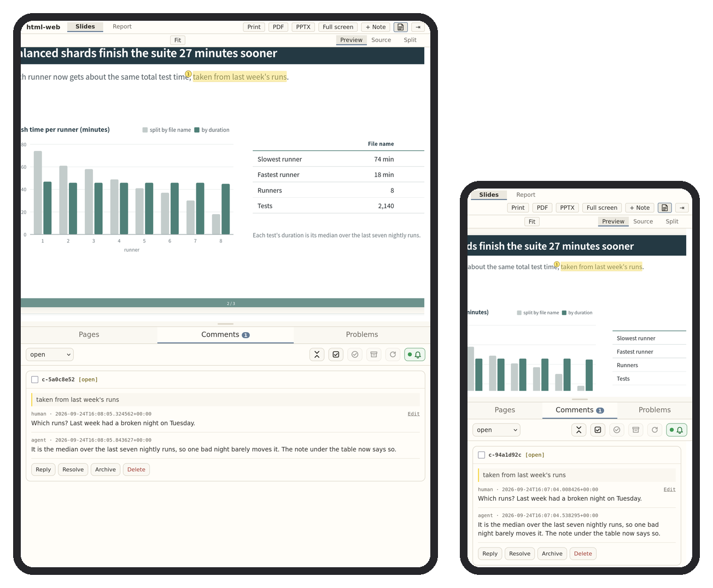Screen dimensions: 713x588
Task: Switch to Source tab in tablet view
Action: (381, 40)
